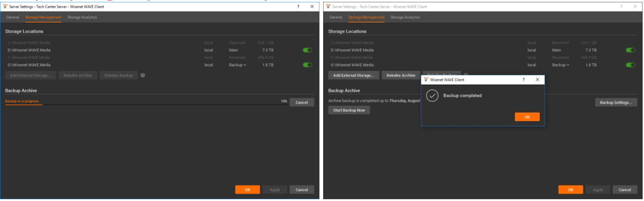
Task: Select G:\Wisenet WAVE Media row in backup-completed window
Action: point(482,65)
